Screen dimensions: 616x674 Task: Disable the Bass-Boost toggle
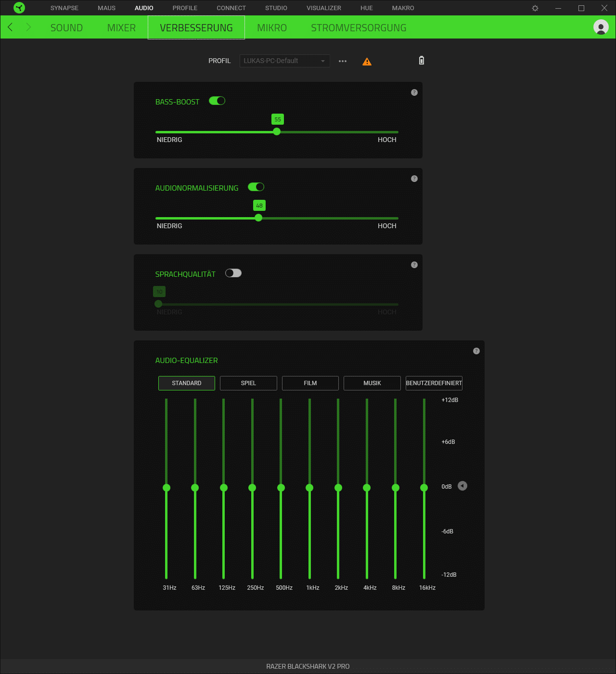(217, 101)
